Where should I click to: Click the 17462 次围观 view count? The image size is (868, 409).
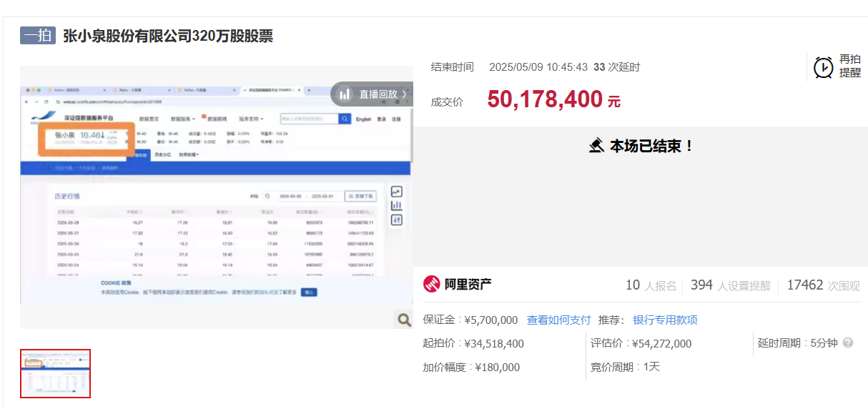(x=823, y=285)
